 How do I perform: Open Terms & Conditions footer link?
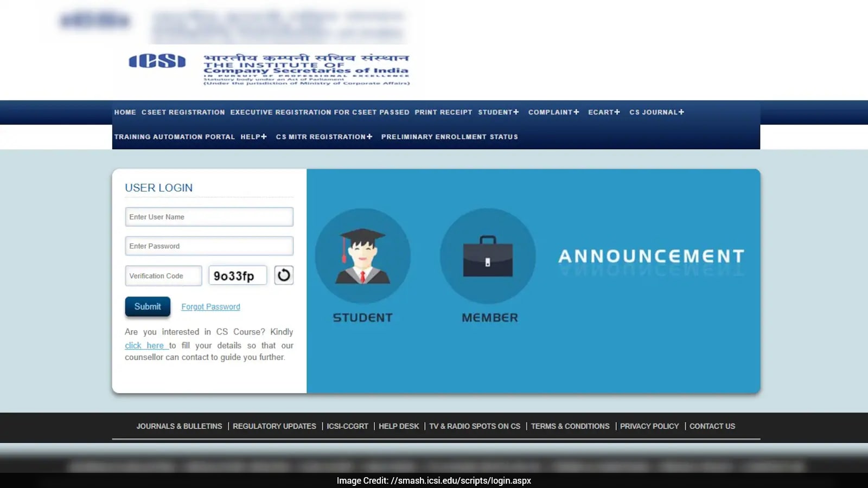pyautogui.click(x=570, y=426)
